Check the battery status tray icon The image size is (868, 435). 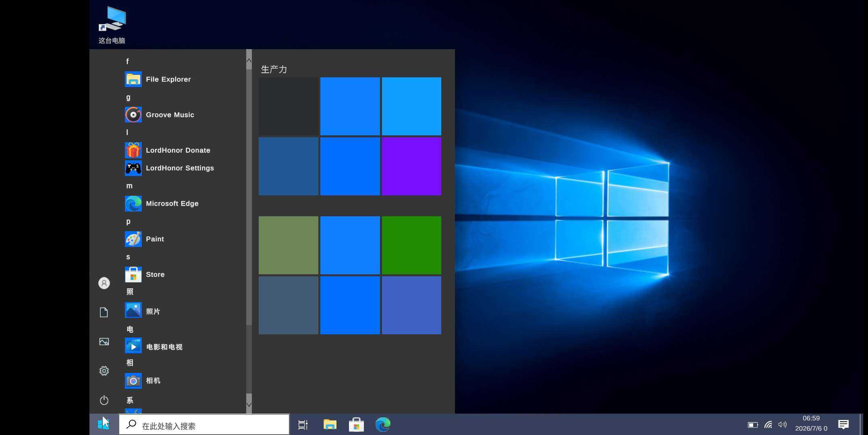point(753,425)
